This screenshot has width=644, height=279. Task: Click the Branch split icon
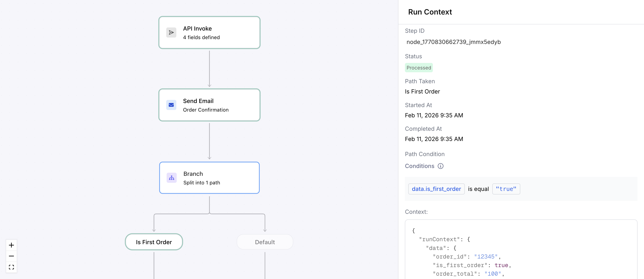(x=171, y=178)
